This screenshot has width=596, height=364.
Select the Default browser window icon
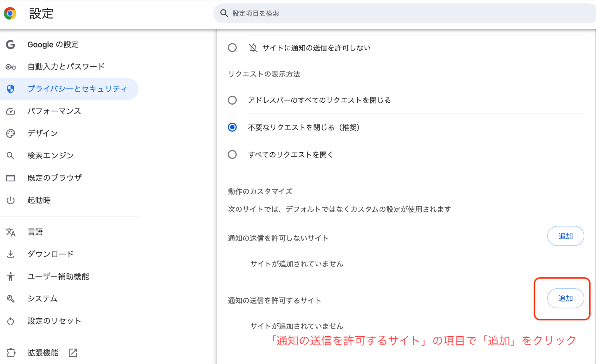(x=11, y=178)
